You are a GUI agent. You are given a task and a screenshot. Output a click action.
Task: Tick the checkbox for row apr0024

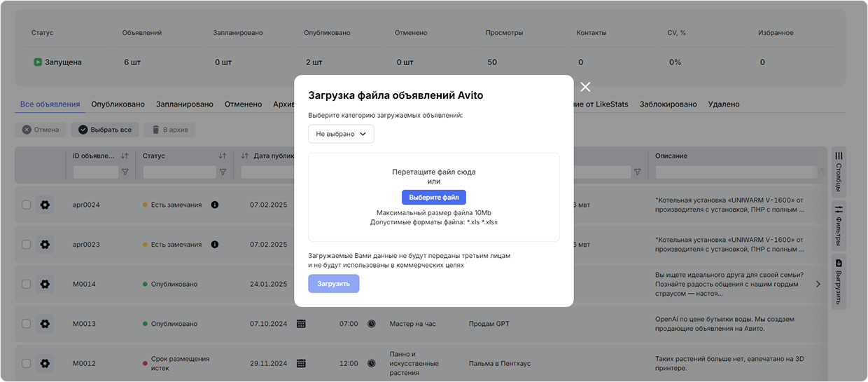pyautogui.click(x=26, y=205)
